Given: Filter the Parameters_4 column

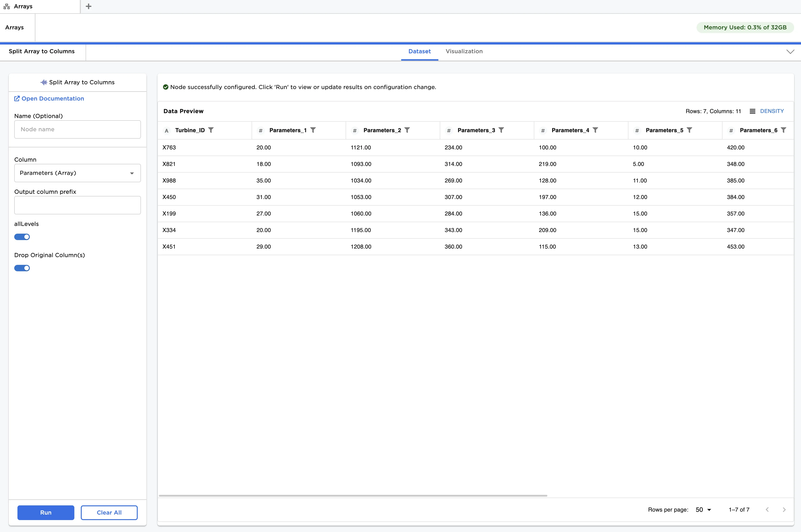Looking at the screenshot, I should tap(595, 130).
